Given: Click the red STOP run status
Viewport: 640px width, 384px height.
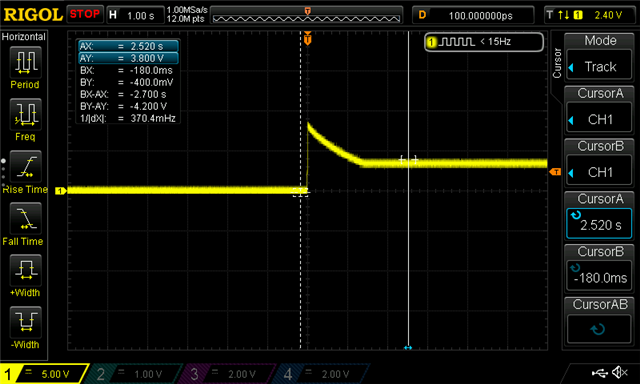Looking at the screenshot, I should pos(84,14).
